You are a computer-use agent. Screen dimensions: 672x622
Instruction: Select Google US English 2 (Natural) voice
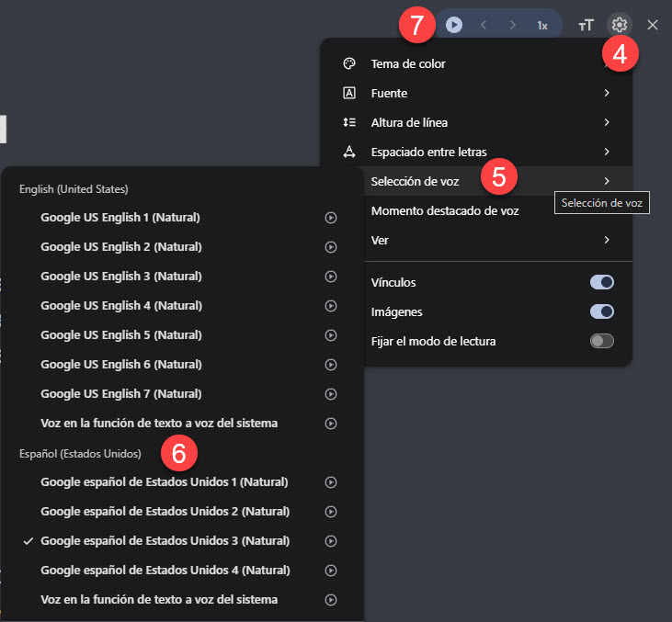121,247
